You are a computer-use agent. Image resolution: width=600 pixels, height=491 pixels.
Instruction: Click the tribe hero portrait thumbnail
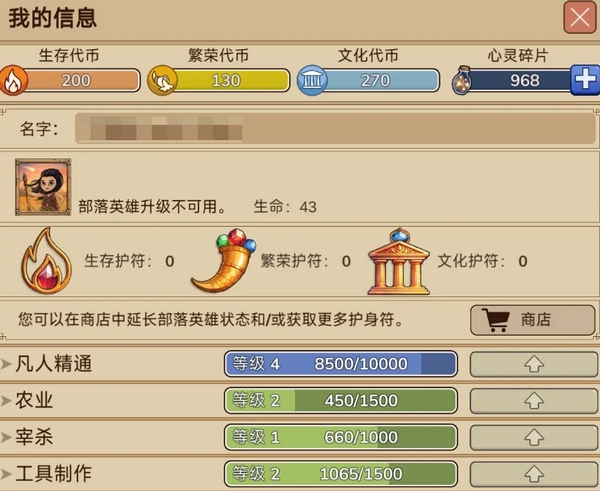coord(43,187)
